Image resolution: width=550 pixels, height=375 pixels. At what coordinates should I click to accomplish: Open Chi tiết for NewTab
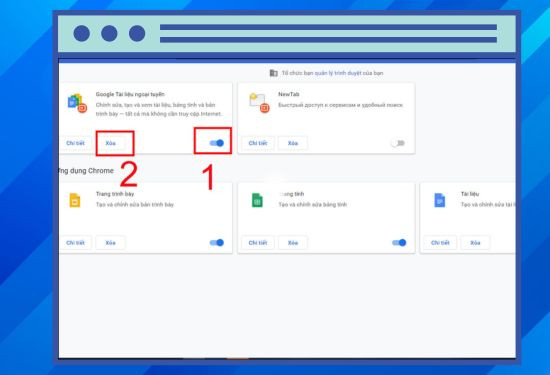pos(258,143)
